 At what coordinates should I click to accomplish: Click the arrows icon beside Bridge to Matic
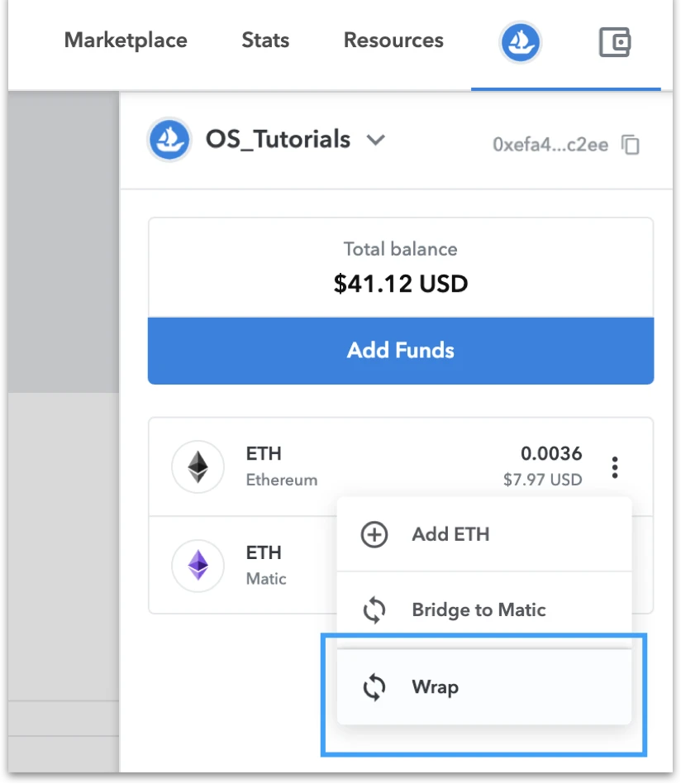(x=374, y=610)
